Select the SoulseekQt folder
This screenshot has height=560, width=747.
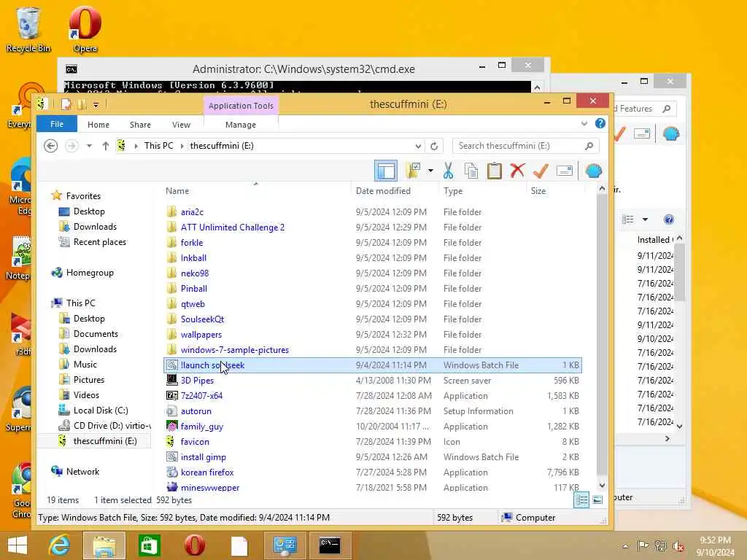point(203,319)
